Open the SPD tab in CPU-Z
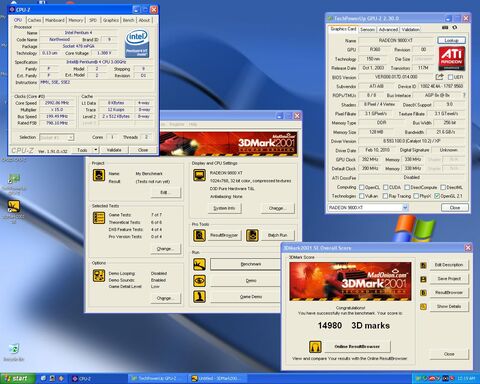The width and height of the screenshot is (480, 384). click(x=93, y=20)
